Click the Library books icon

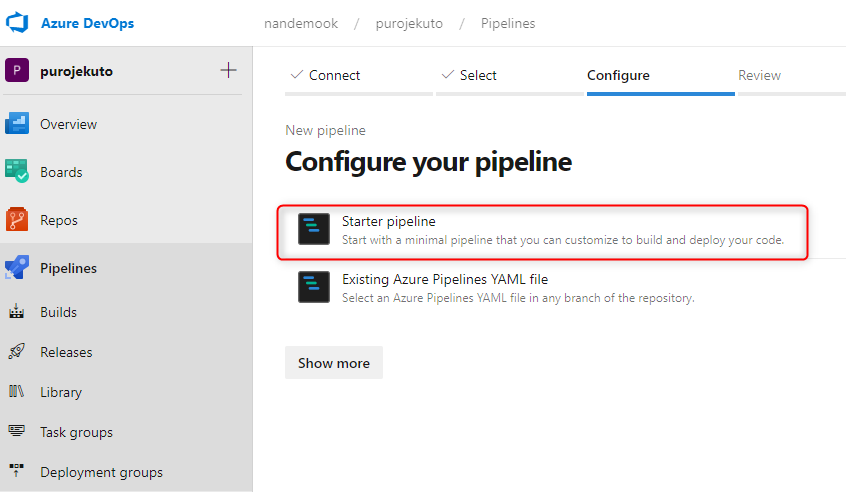(16, 391)
